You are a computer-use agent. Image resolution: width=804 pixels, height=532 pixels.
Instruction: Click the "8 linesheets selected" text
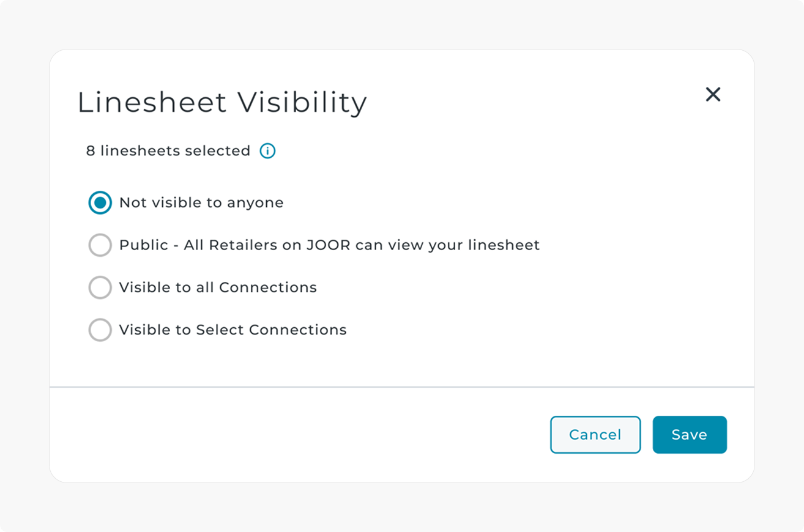click(168, 151)
